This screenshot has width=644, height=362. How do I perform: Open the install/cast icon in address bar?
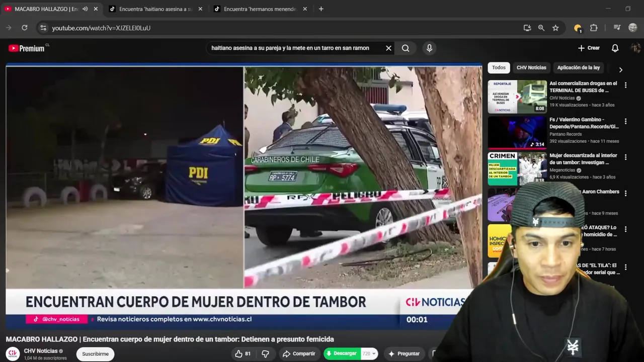point(527,28)
